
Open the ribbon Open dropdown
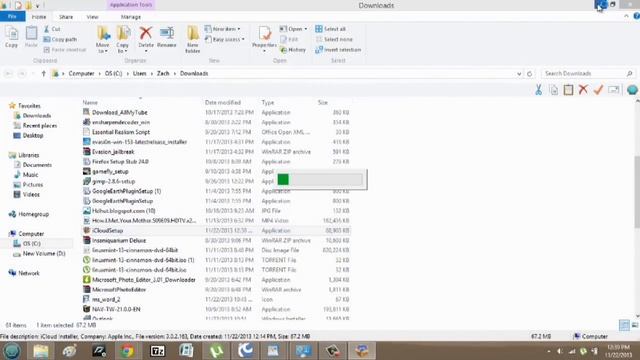coord(293,29)
